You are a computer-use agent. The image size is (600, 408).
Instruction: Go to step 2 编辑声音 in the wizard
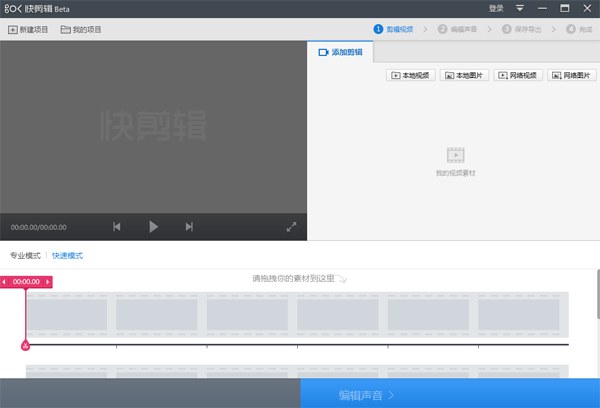click(x=464, y=30)
